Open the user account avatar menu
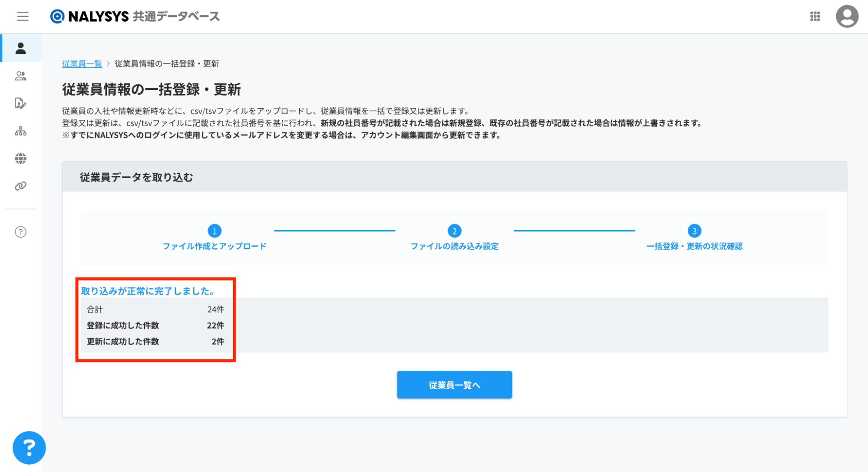 [x=846, y=17]
